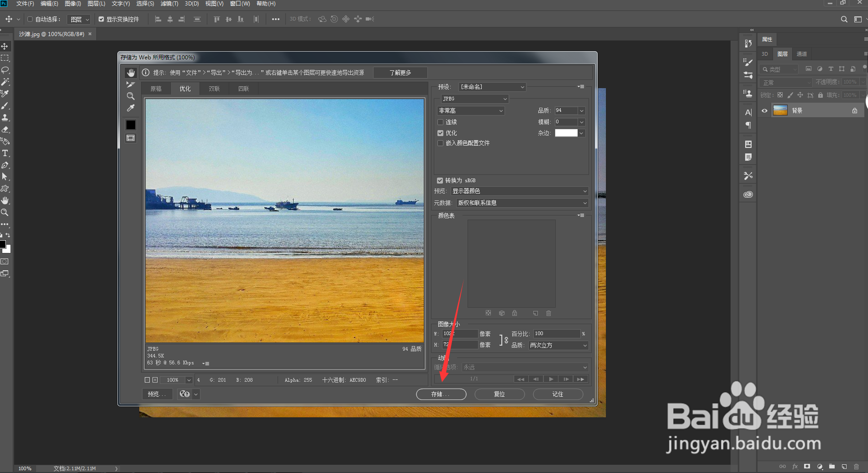Switch to the 四联 tab
Screen dimensions: 868x473
243,89
